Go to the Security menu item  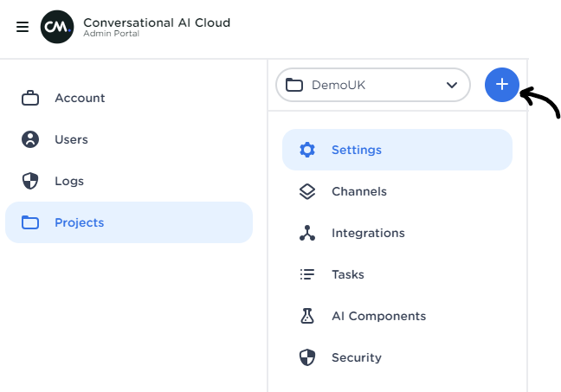point(356,357)
